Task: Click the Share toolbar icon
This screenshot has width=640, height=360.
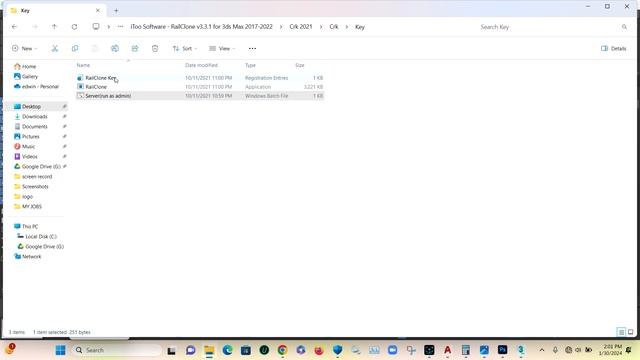Action: point(135,49)
